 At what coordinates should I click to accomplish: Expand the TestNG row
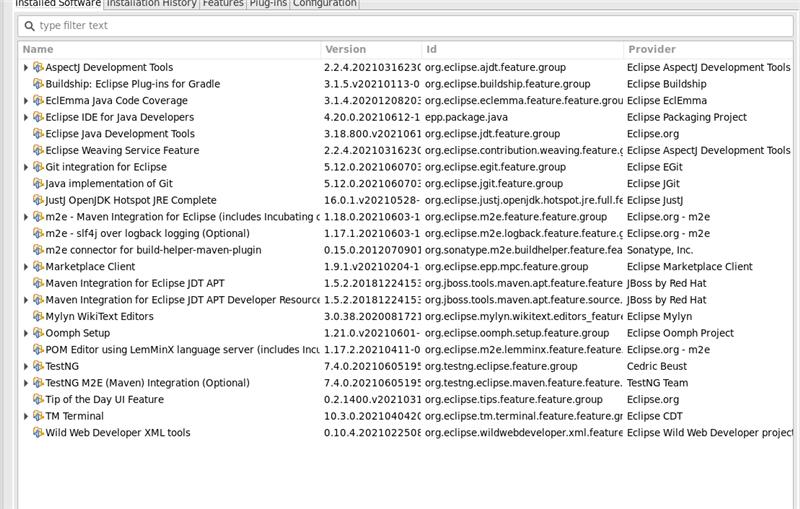pos(26,366)
